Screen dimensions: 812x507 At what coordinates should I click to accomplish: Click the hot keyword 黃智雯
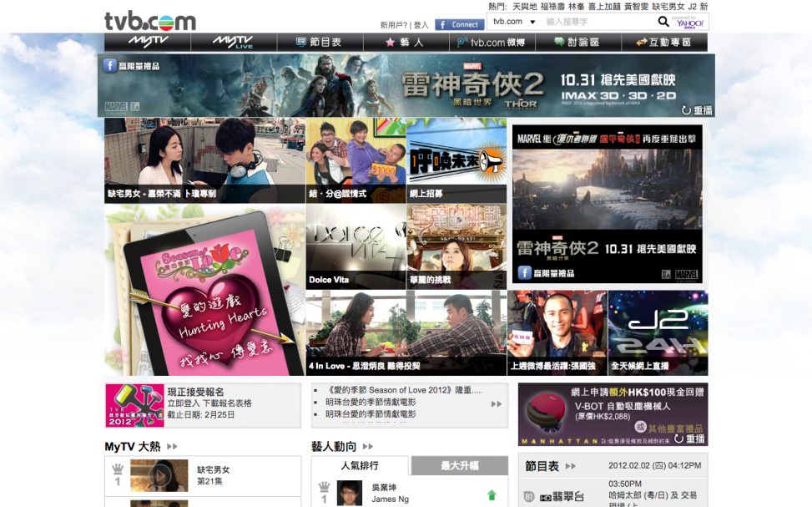tap(636, 6)
